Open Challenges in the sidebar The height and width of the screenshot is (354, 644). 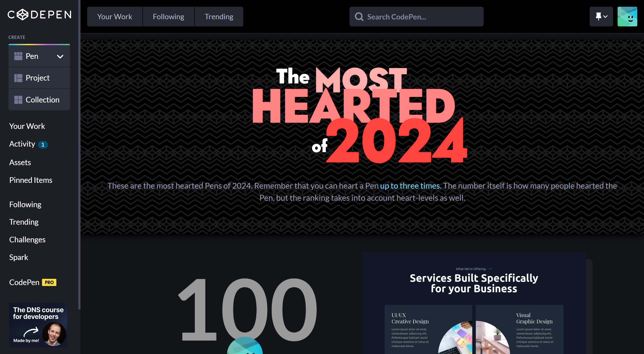[x=27, y=239]
